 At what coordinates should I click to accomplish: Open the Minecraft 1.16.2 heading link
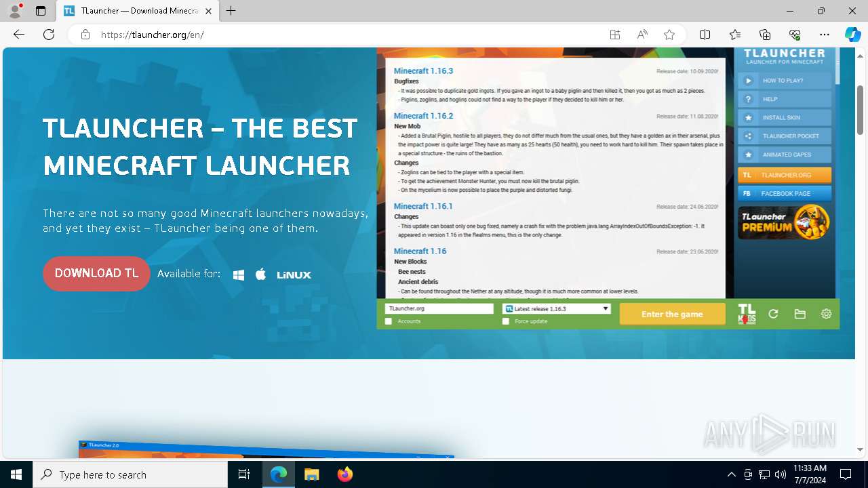[x=423, y=116]
